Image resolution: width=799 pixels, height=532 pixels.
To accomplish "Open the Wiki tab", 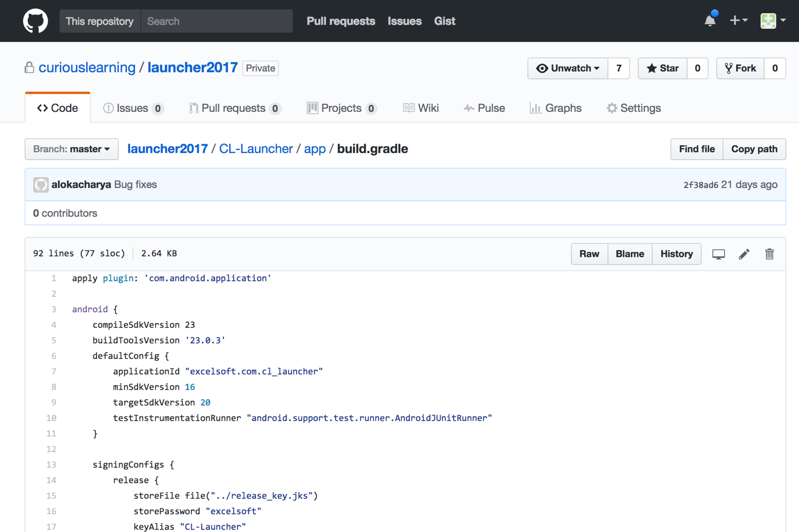I will click(421, 108).
